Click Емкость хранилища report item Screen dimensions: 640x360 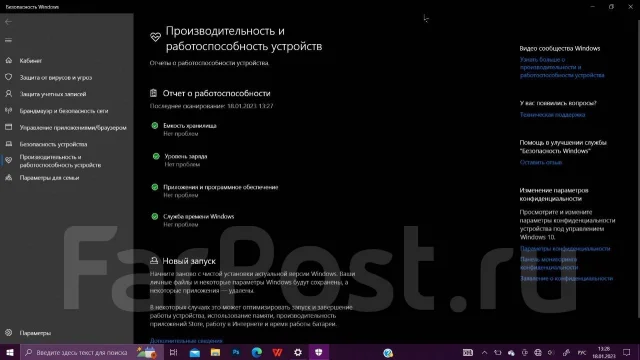point(190,126)
